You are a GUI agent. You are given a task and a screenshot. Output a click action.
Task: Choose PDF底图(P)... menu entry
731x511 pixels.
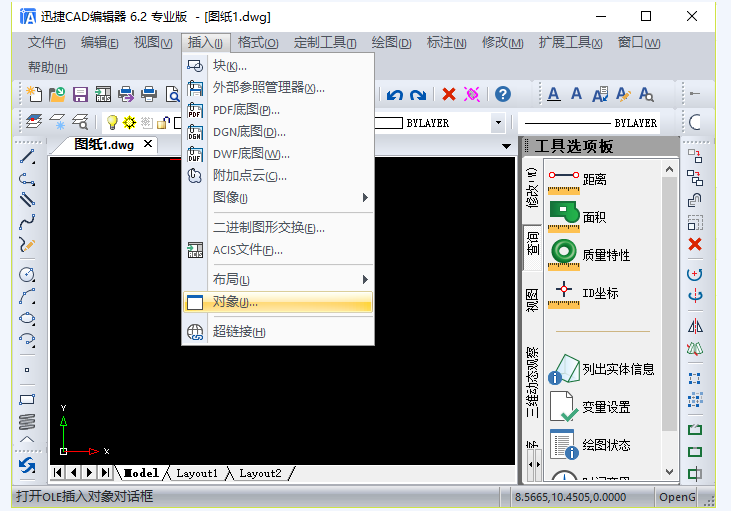[279, 110]
